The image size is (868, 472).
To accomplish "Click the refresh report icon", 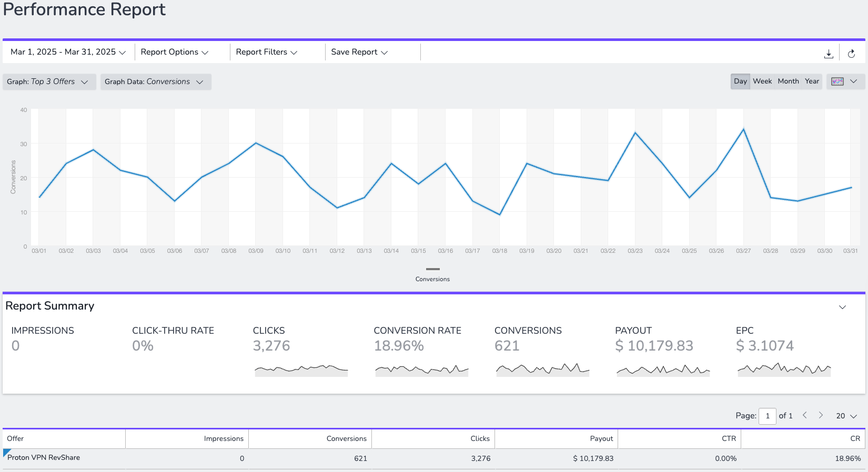I will [851, 54].
